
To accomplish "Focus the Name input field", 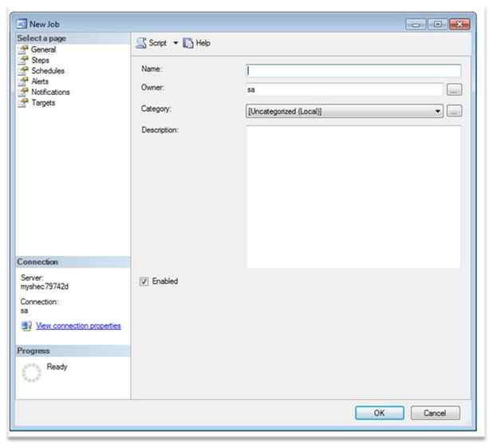I will coord(353,71).
